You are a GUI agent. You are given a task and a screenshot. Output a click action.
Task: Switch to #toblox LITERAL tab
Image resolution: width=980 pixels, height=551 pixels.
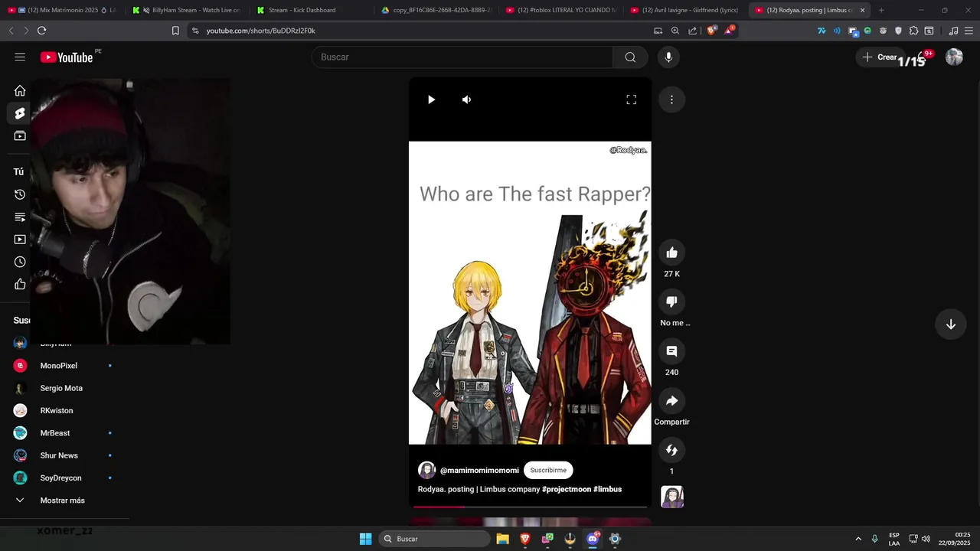tap(561, 10)
